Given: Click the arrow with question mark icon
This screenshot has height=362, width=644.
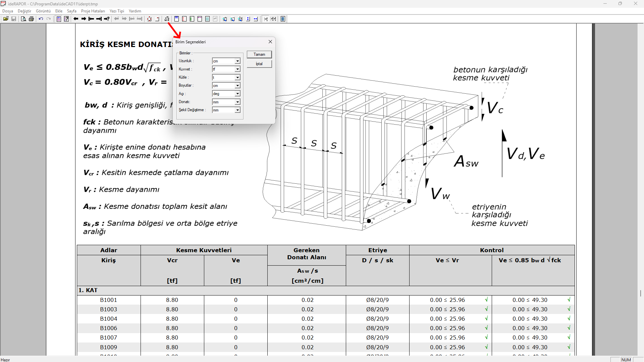Looking at the screenshot, I should [107, 19].
